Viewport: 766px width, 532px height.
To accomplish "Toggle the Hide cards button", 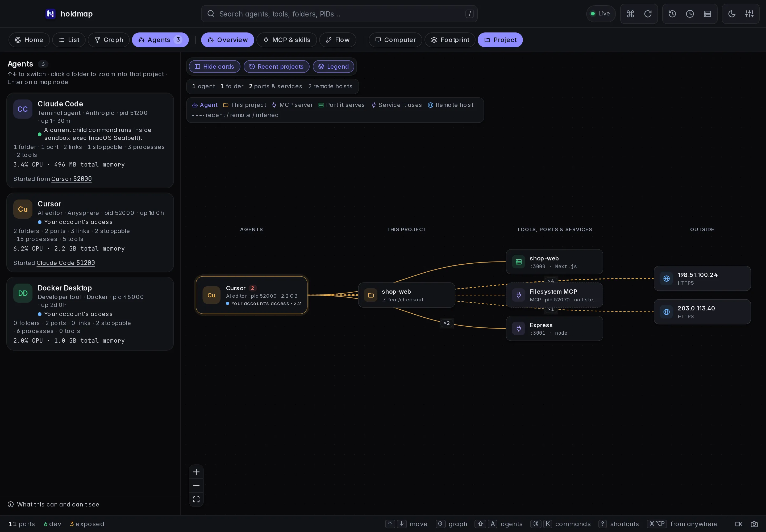I will pos(214,66).
